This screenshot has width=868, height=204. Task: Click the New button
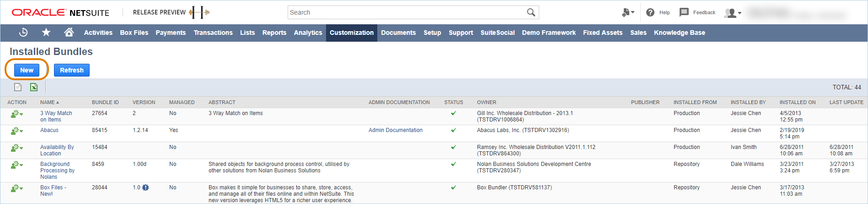[x=27, y=70]
